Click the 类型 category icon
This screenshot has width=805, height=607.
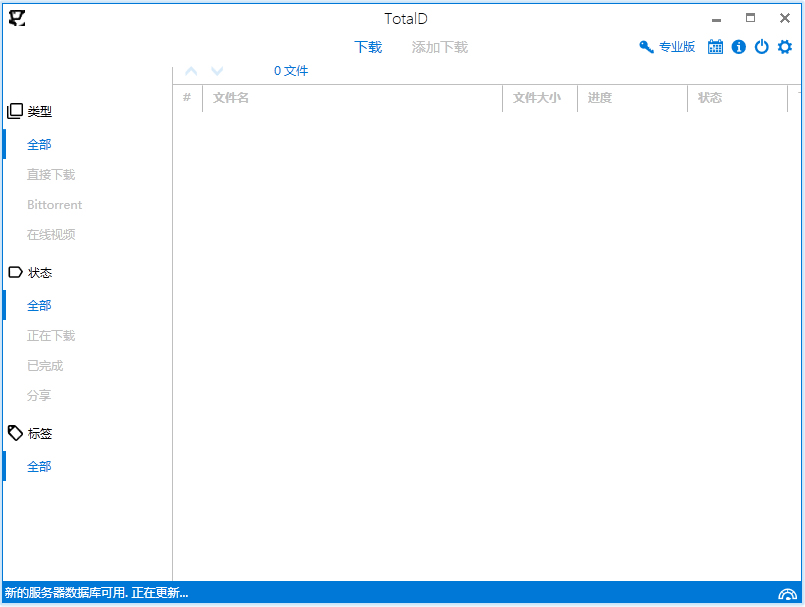13,110
